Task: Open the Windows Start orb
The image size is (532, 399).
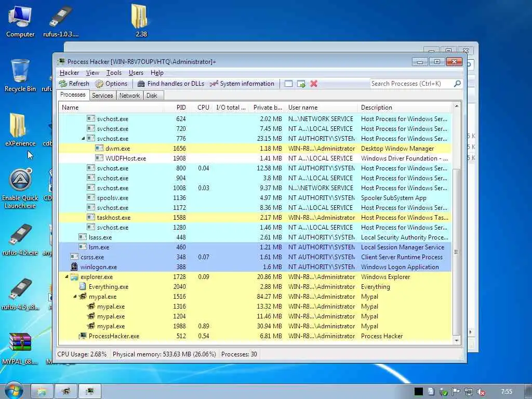Action: 14,391
